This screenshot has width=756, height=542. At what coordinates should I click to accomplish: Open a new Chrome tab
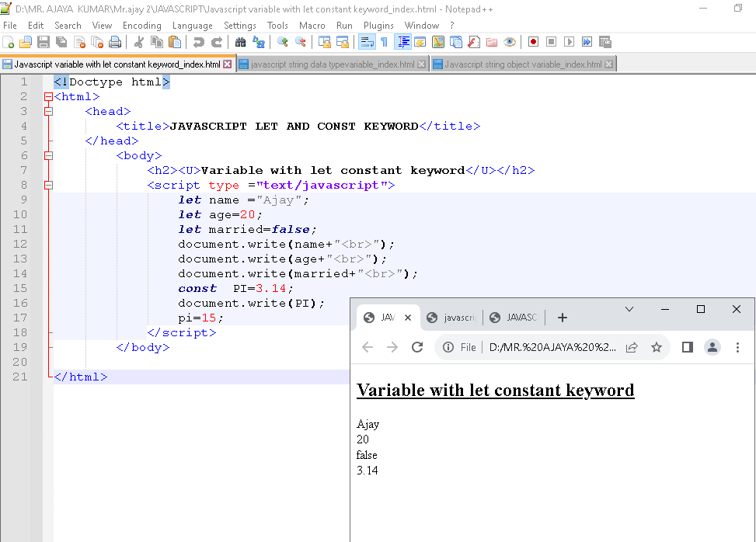563,318
